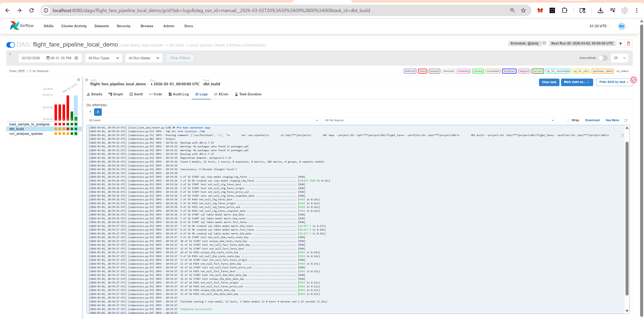This screenshot has height=319, width=644.
Task: Collapse the grid sidebar using the double chevron
Action: (79, 80)
